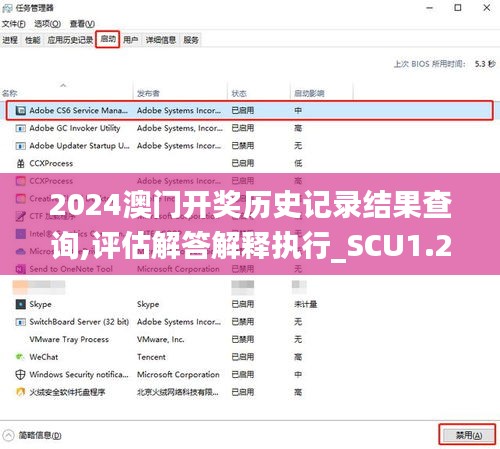500x449 pixels.
Task: Select the Skype startup entry icon
Action: point(21,304)
